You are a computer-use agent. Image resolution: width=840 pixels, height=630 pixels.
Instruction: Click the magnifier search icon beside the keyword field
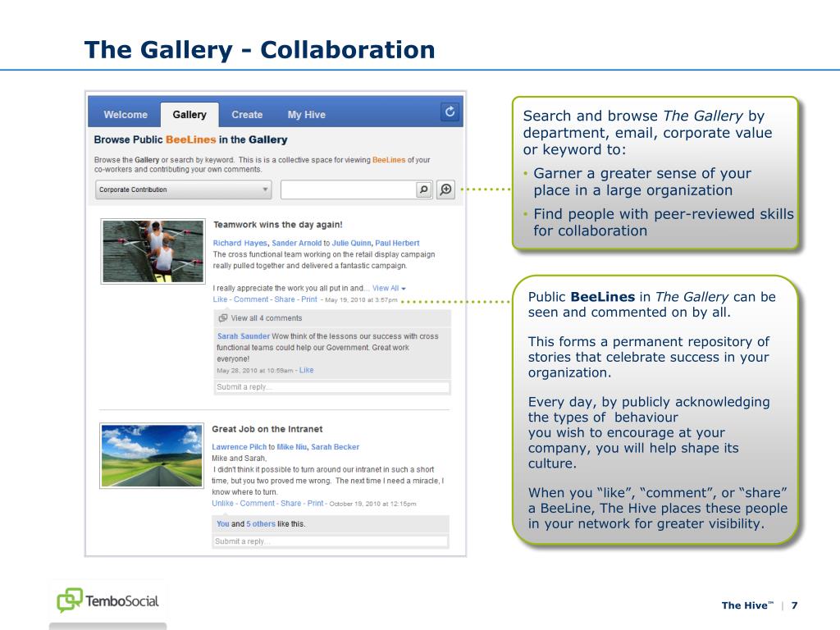pyautogui.click(x=424, y=189)
